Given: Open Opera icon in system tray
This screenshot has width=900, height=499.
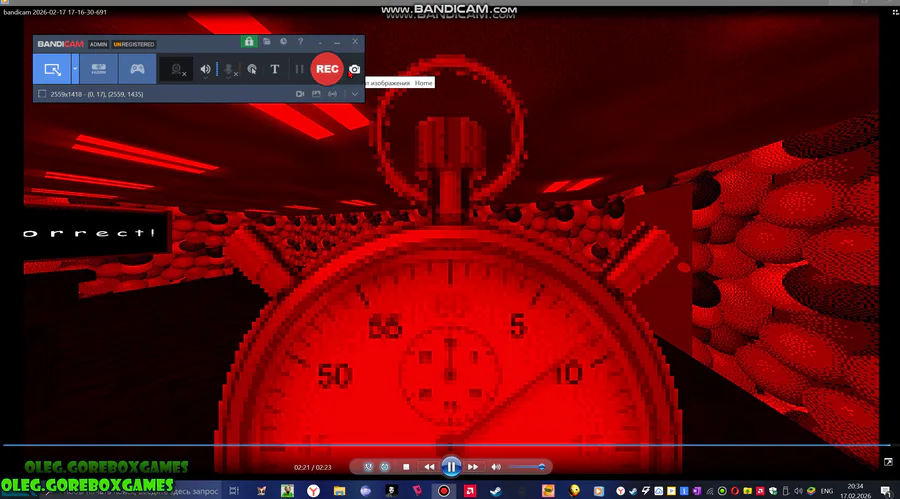Looking at the screenshot, I should click(x=735, y=491).
